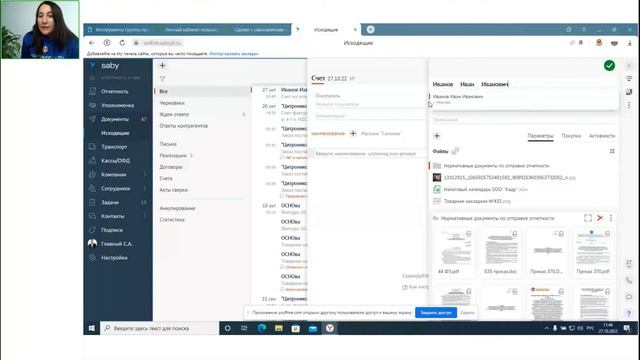Expand the Компании submenu arrow
Image resolution: width=640 pixels, height=360 pixels.
tap(145, 175)
